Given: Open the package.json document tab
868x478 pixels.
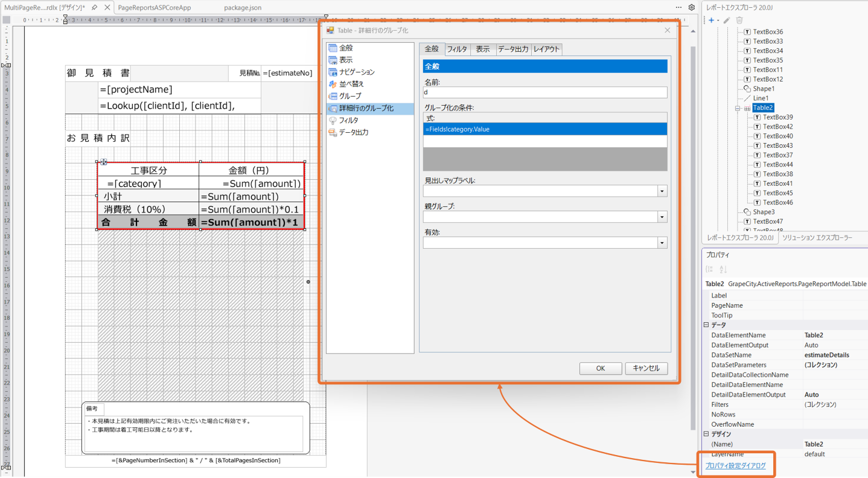Looking at the screenshot, I should 243,8.
